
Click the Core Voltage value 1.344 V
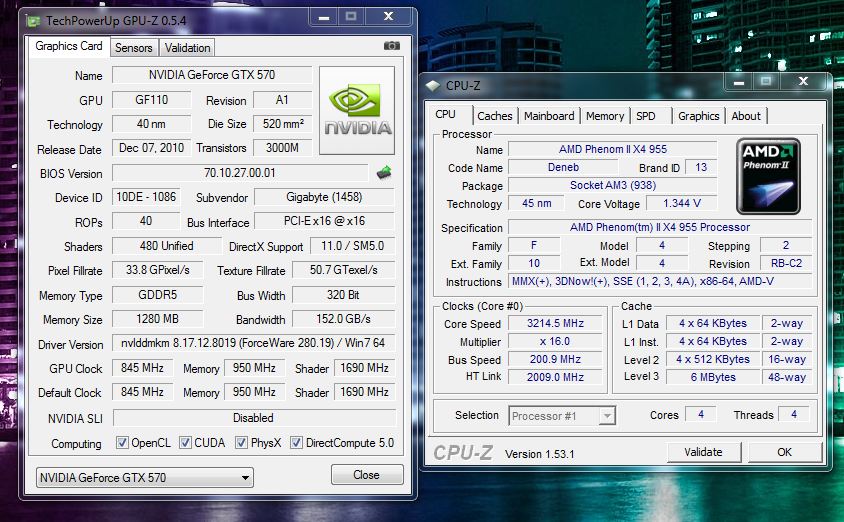tap(681, 203)
